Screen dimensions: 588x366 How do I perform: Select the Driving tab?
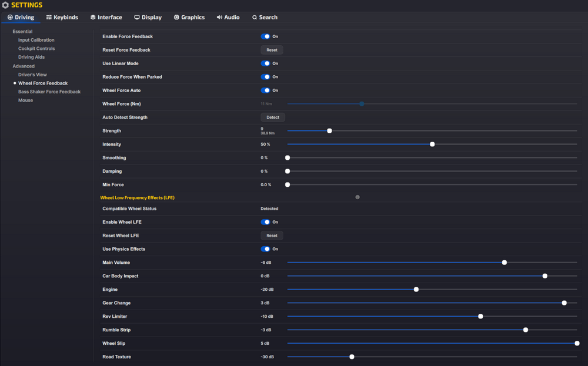[x=21, y=18]
